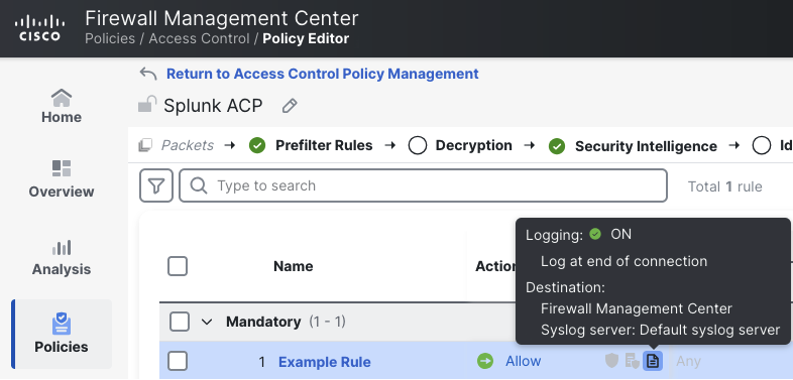Viewport: 793px width, 380px height.
Task: Edit Splunk ACP name with pencil icon
Action: 289,106
